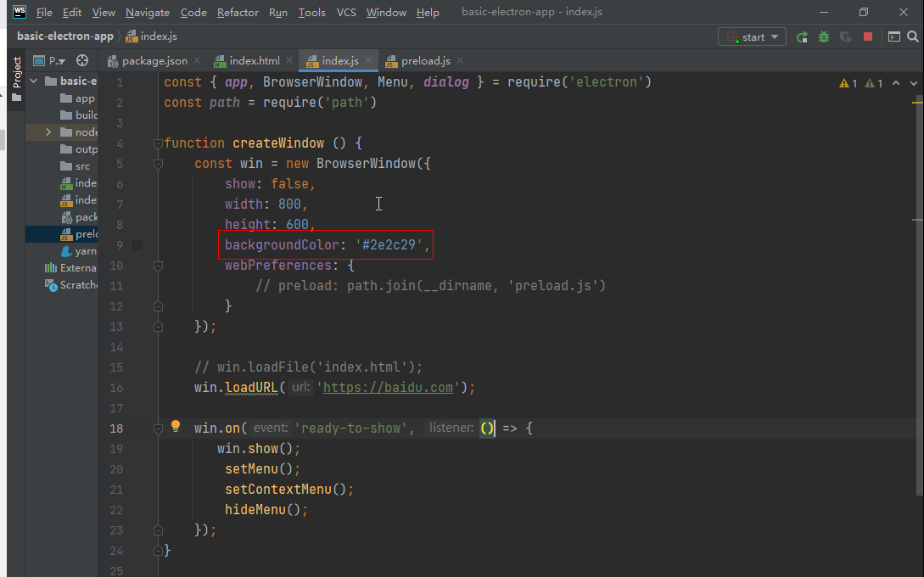Click the fold end marker on line 13
The height and width of the screenshot is (577, 924).
pos(158,327)
